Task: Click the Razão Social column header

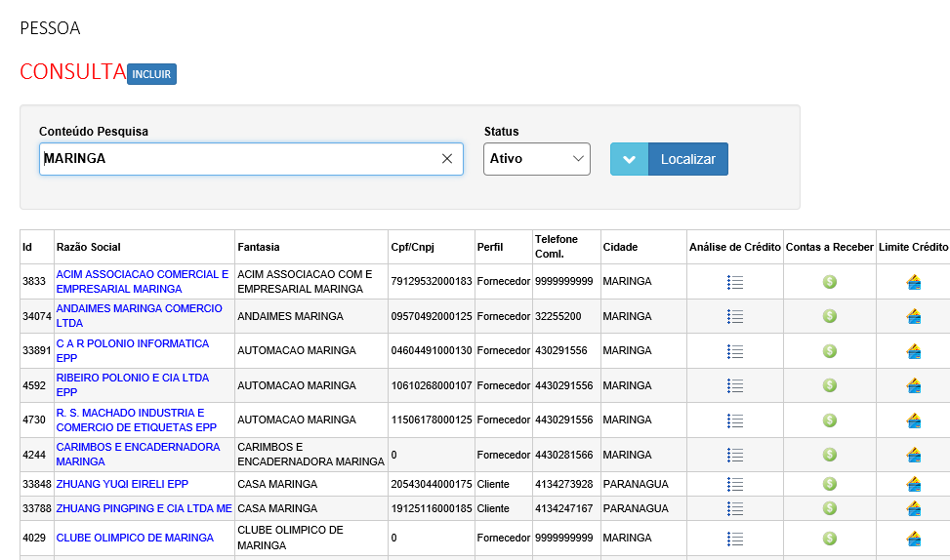Action: [x=89, y=247]
